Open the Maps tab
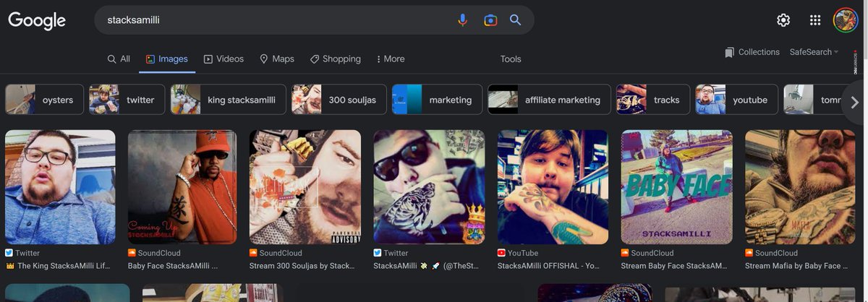Screen dimensions: 868x302 point(276,59)
